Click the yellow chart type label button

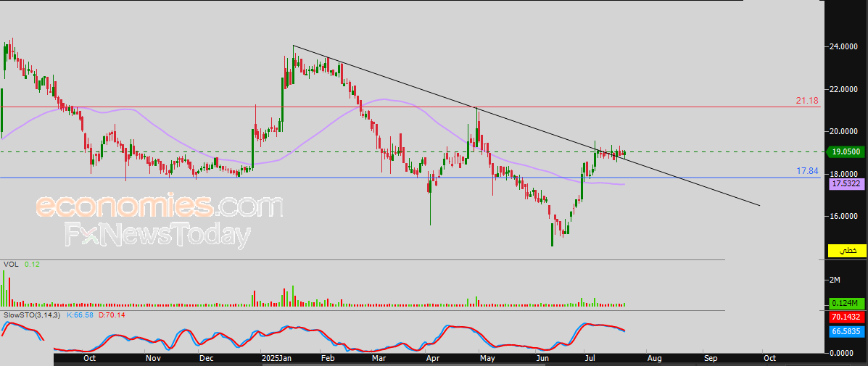[x=846, y=251]
